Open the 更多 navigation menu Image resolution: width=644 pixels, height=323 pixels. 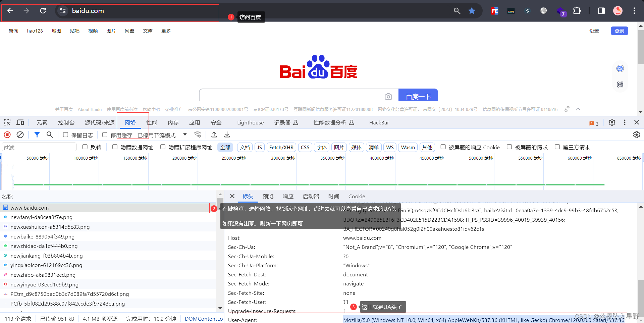[x=166, y=31]
